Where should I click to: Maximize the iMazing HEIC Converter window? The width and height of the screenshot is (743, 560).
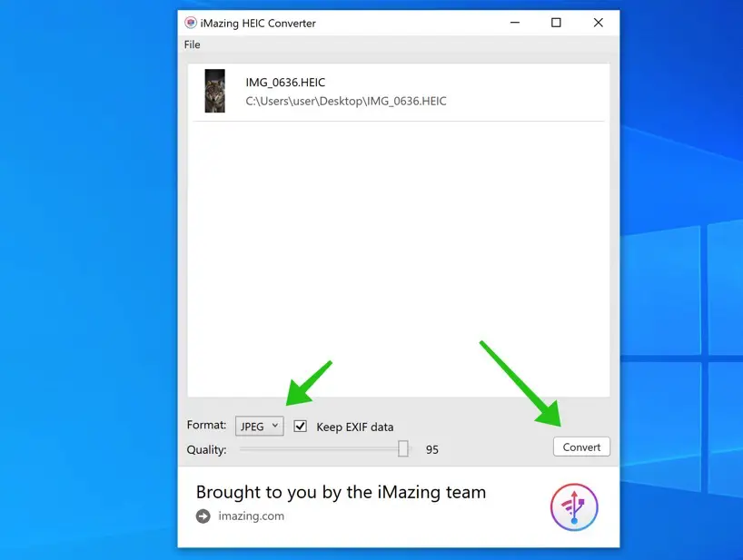[x=556, y=23]
